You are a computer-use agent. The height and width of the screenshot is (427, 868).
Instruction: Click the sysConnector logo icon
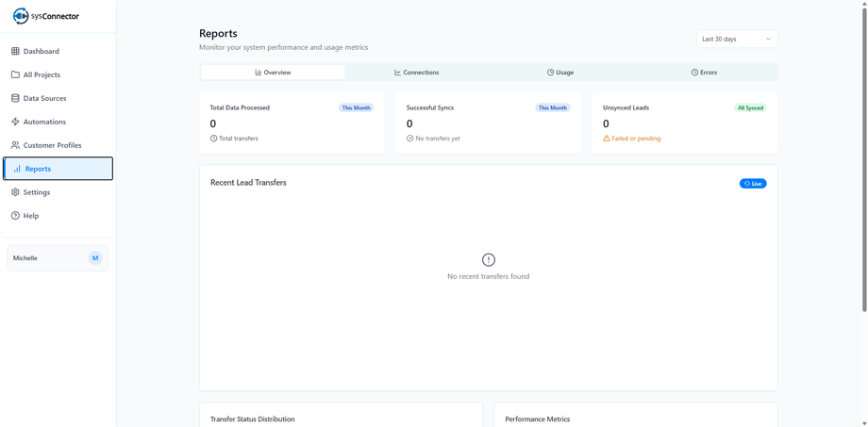click(21, 16)
